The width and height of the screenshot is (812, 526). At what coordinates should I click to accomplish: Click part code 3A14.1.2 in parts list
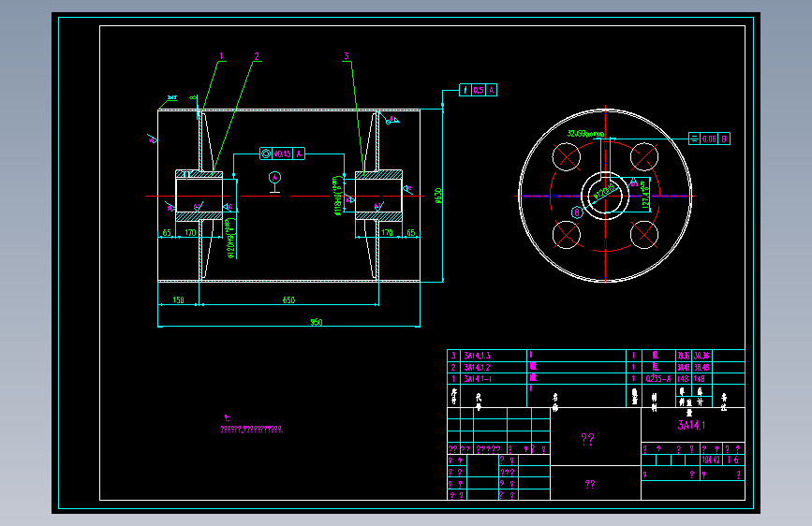point(477,367)
